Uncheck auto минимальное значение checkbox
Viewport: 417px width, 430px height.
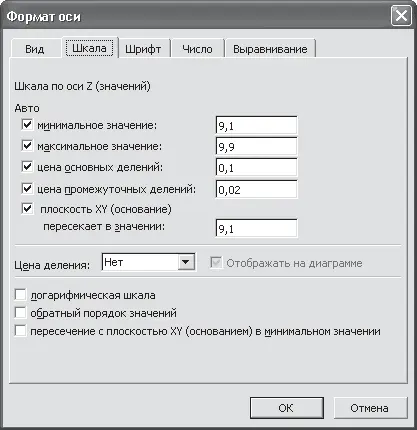[27, 125]
